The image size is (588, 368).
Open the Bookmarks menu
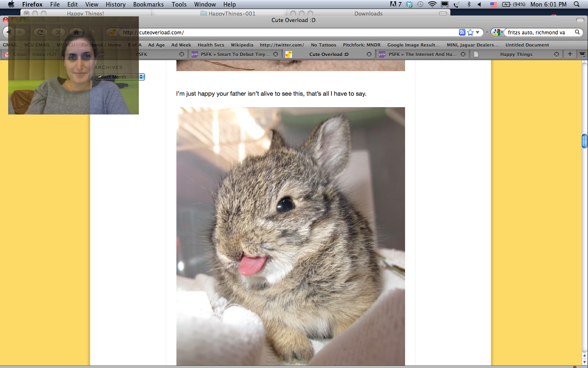[x=148, y=4]
